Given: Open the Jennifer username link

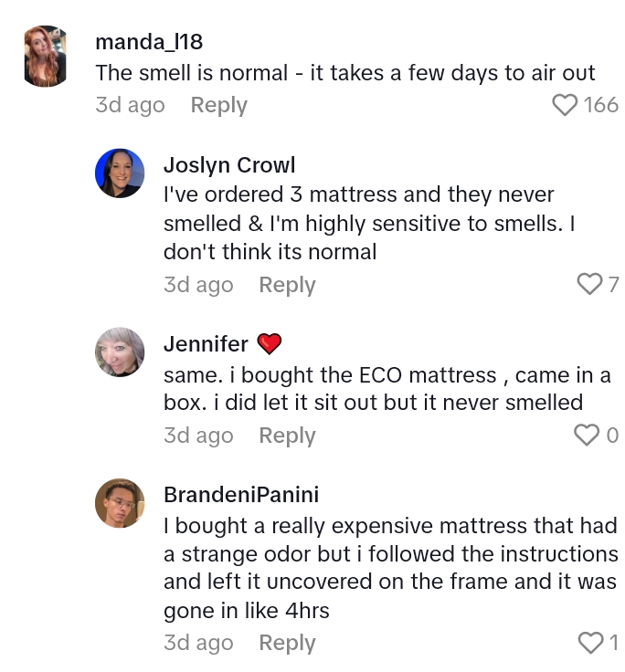Looking at the screenshot, I should (206, 344).
